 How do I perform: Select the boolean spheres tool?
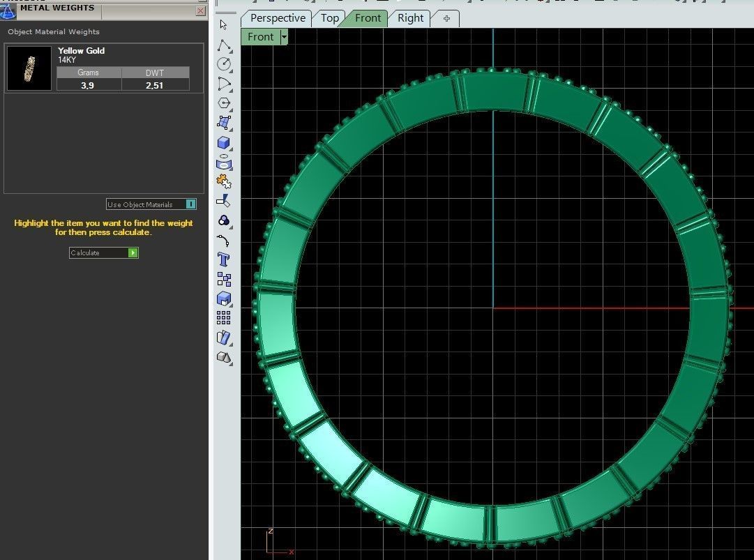[224, 220]
